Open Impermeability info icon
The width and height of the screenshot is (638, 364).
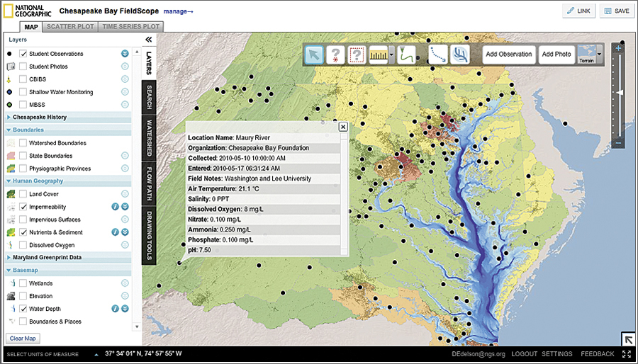pos(115,207)
